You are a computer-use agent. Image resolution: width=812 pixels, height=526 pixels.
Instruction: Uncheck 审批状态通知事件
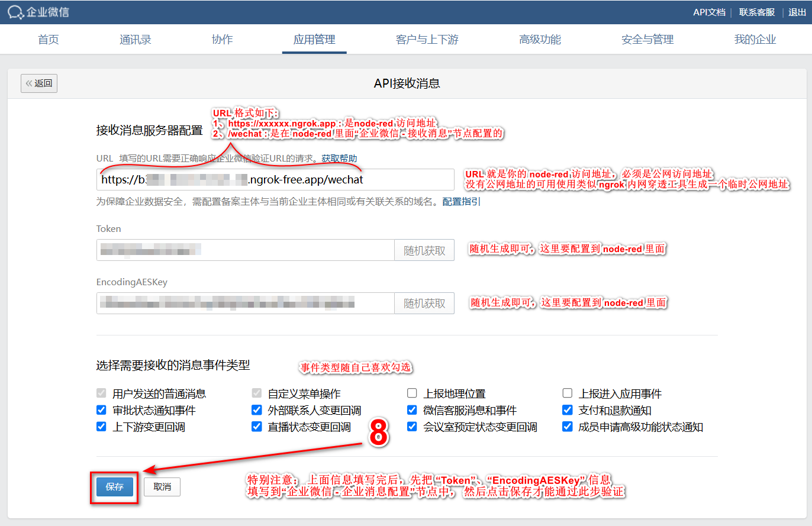tap(101, 410)
